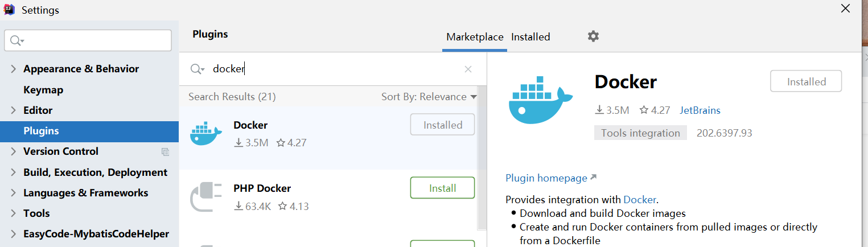868x247 pixels.
Task: Open the JetBrains vendor link
Action: tap(700, 110)
